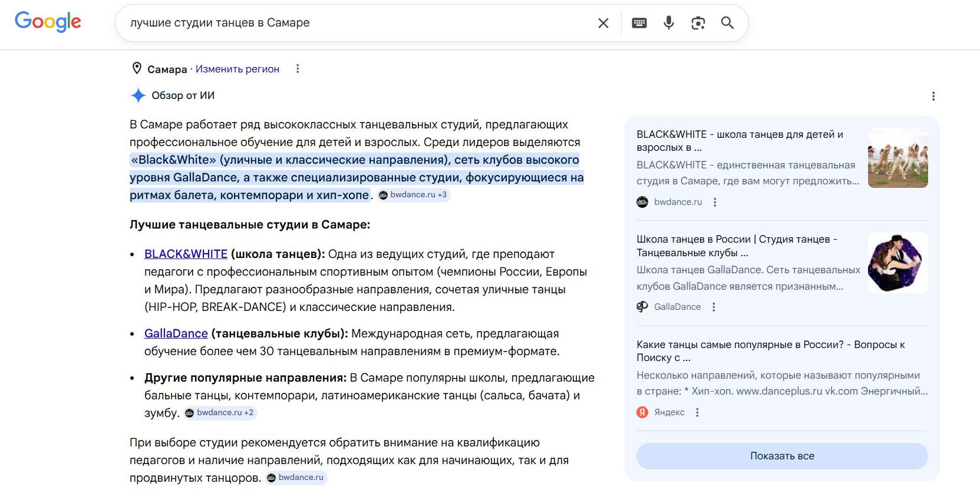The image size is (980, 500).
Task: Open three-dot menu beside Изменить регион
Action: 298,69
